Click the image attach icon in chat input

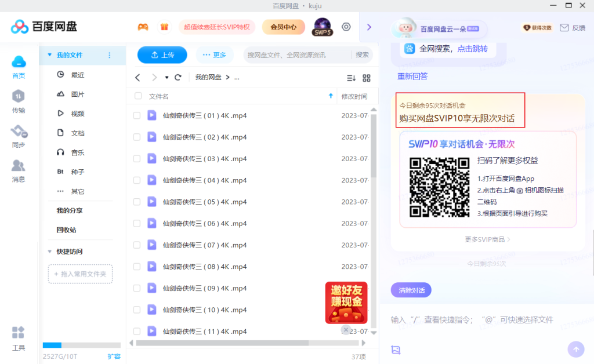[396, 350]
